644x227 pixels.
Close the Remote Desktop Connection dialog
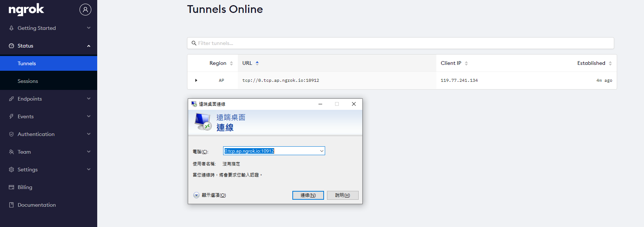(354, 104)
